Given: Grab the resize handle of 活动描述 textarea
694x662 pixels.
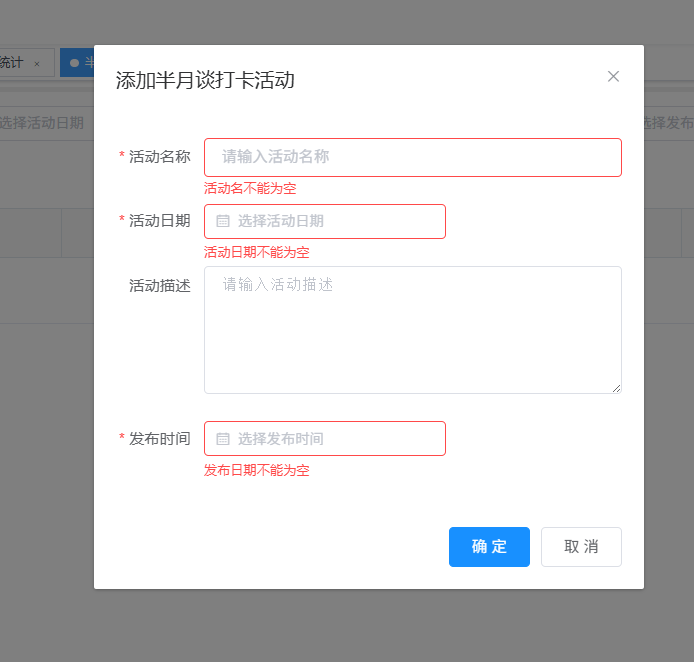Looking at the screenshot, I should point(616,388).
